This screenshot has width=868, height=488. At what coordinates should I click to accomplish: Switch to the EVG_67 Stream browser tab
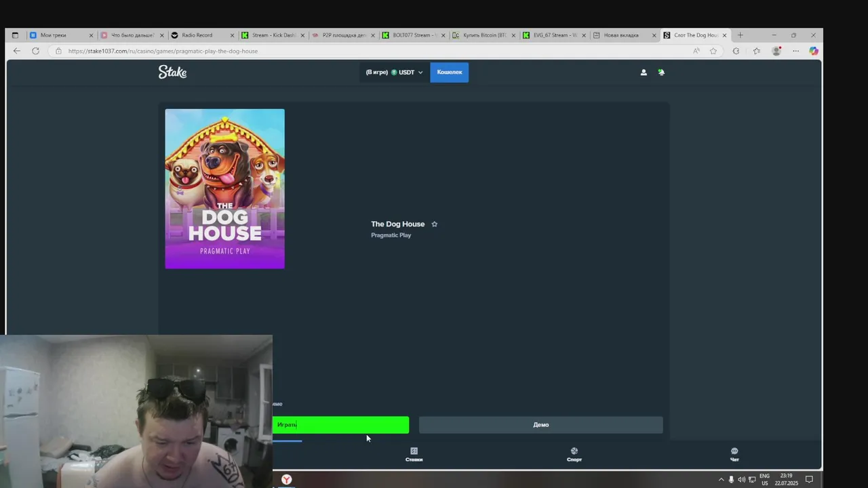(554, 35)
